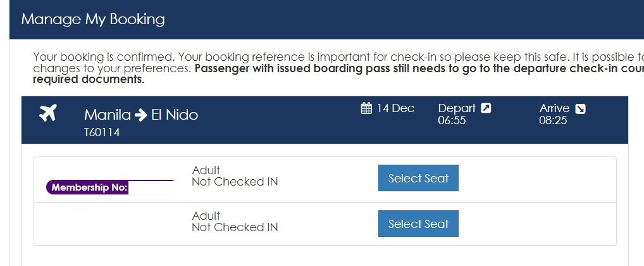Select Seat for the first adult passenger
The height and width of the screenshot is (266, 644).
pyautogui.click(x=418, y=178)
